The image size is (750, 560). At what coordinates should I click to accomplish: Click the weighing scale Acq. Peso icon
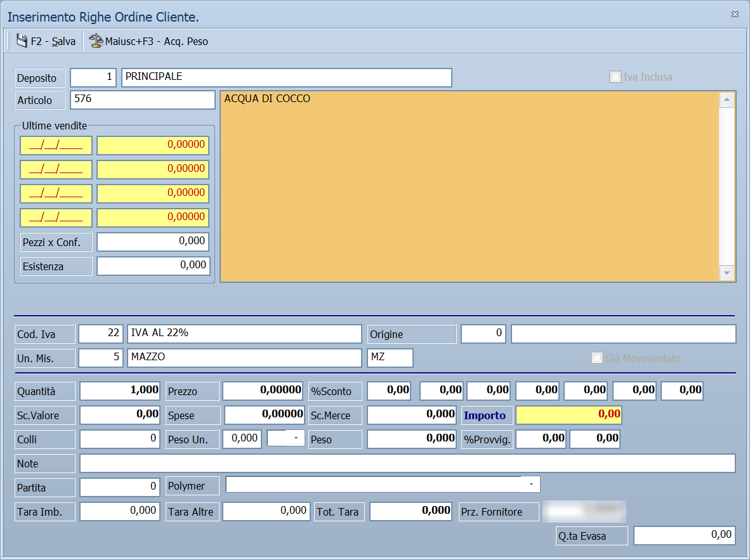(x=96, y=41)
